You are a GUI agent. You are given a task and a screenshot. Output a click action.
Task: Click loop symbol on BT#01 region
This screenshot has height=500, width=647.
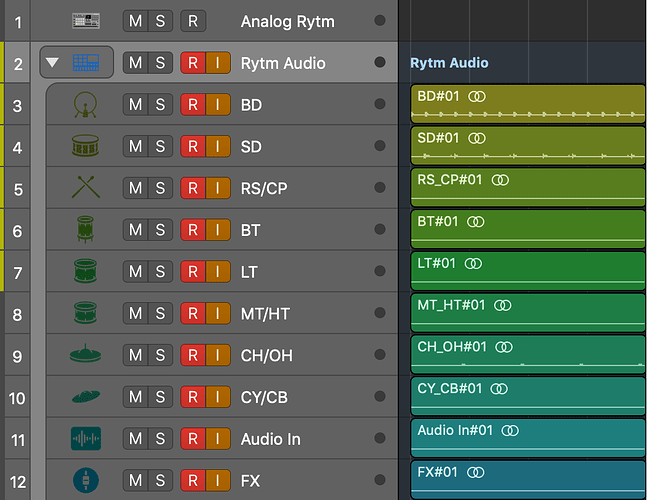coord(475,222)
